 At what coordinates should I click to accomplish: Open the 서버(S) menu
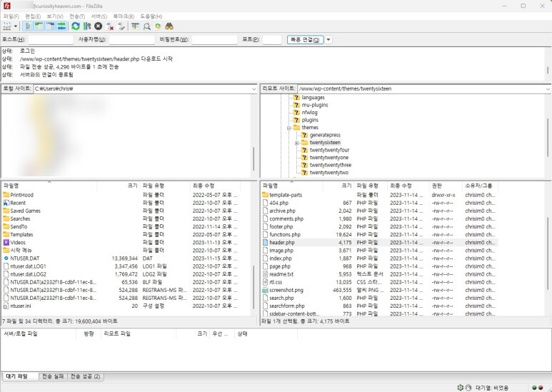coord(99,16)
